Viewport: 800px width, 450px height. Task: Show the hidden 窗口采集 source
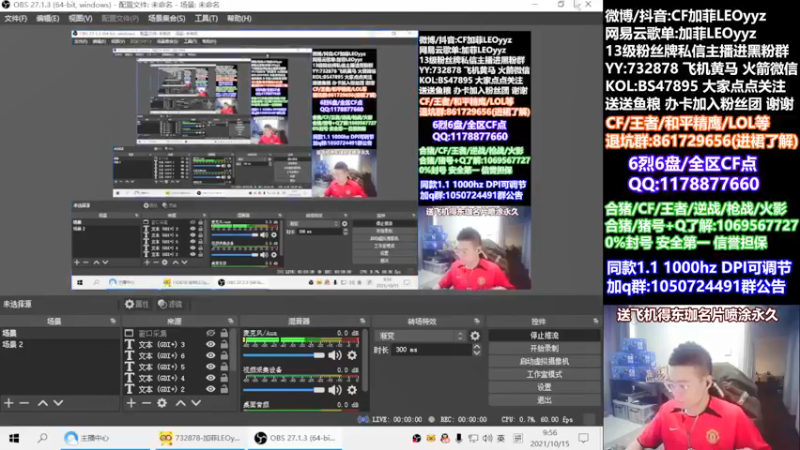tap(211, 333)
